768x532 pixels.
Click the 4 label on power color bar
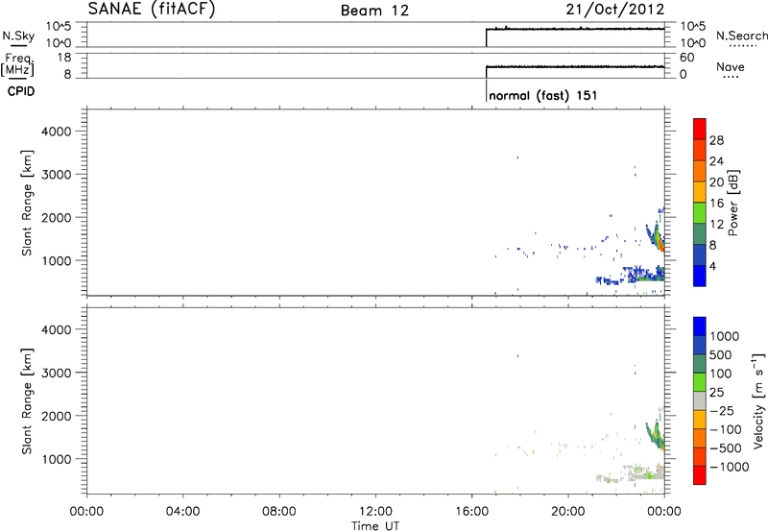point(713,267)
